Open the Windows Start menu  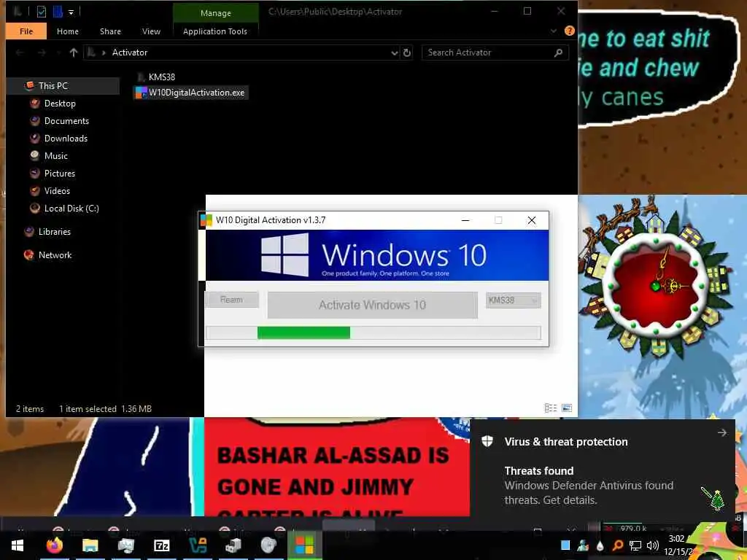[x=18, y=545]
